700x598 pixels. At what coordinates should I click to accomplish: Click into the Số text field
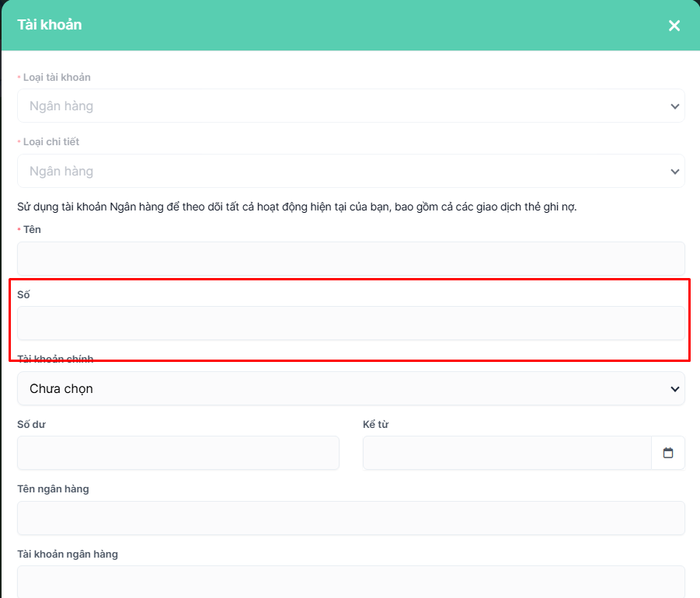tap(350, 322)
